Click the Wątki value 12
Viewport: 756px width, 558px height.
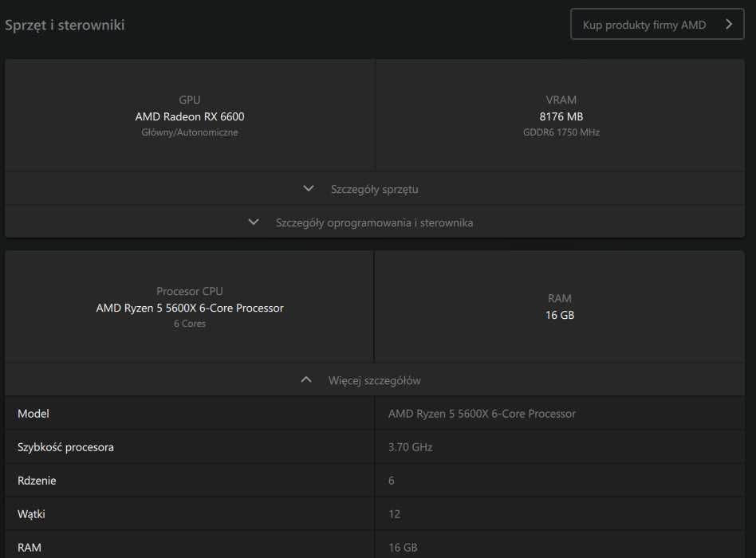point(394,514)
